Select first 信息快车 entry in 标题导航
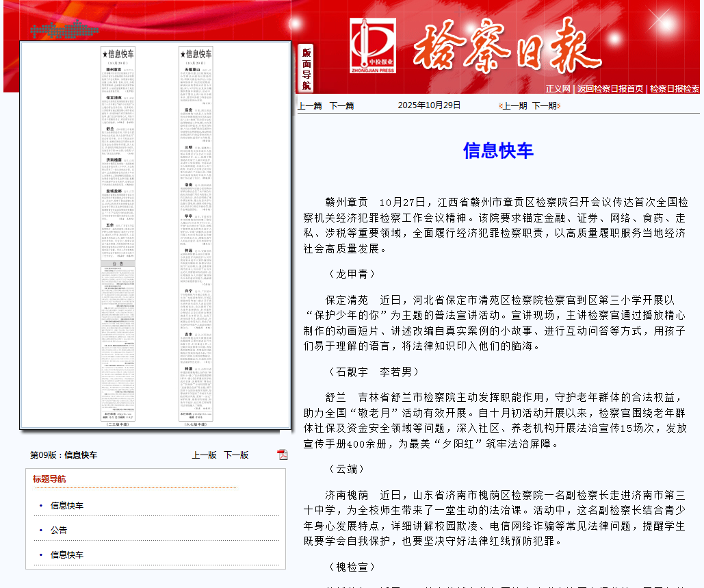The height and width of the screenshot is (588, 704). point(67,506)
